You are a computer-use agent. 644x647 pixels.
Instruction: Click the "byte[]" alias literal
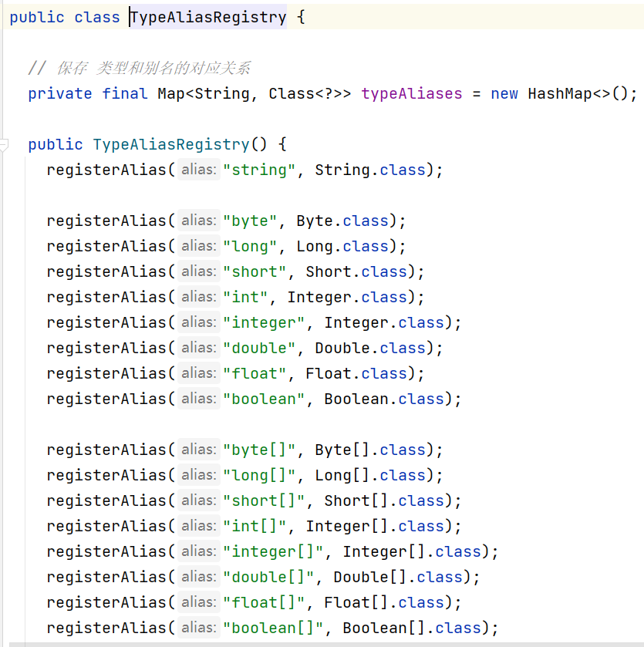[259, 450]
